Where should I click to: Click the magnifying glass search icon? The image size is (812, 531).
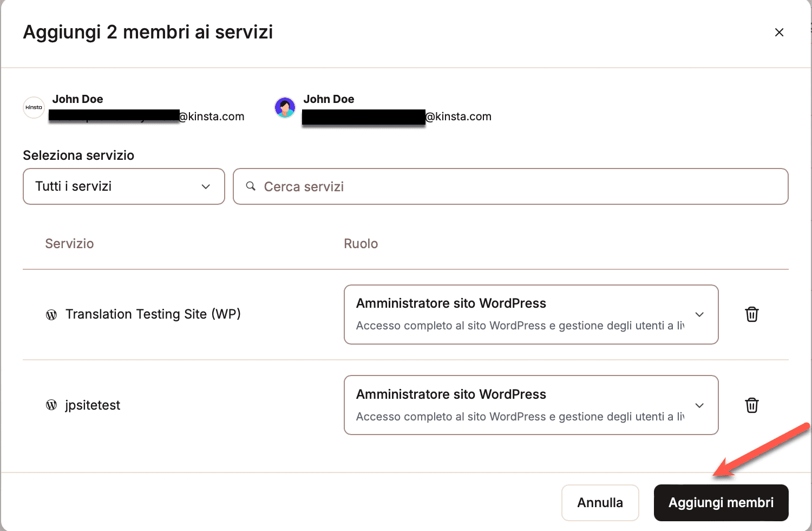[x=251, y=186]
